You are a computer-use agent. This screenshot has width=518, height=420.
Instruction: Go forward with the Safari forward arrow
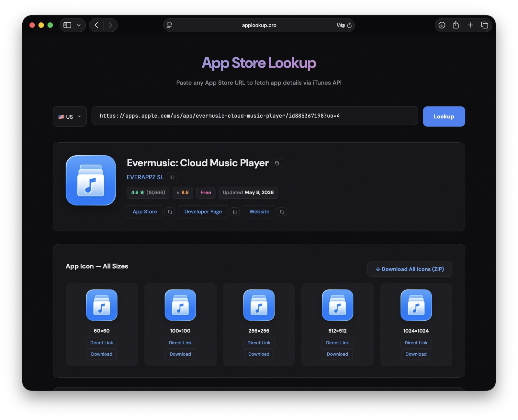(110, 25)
